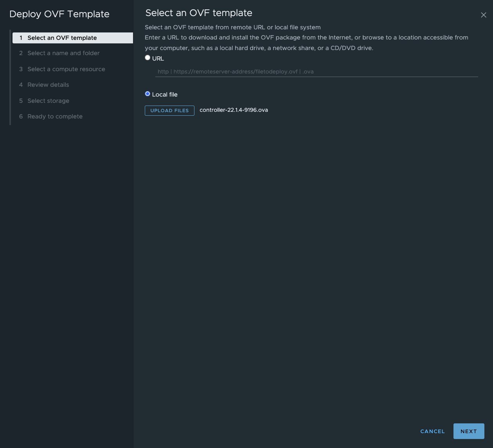Viewport: 493px width, 448px height.
Task: Click the NEXT button
Action: [x=469, y=431]
